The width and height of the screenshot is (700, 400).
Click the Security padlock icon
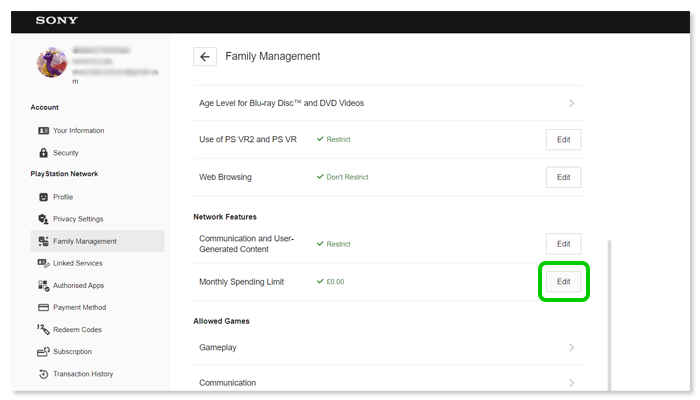coord(43,153)
